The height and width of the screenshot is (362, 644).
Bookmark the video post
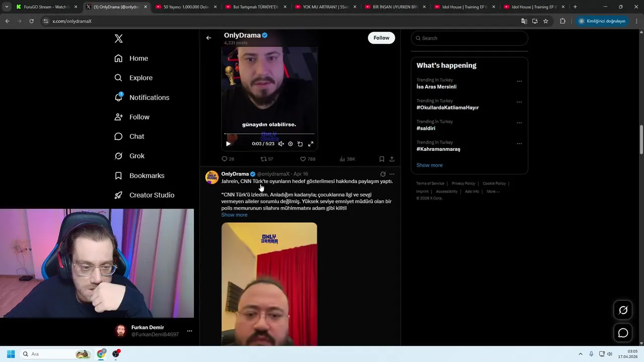tap(381, 159)
